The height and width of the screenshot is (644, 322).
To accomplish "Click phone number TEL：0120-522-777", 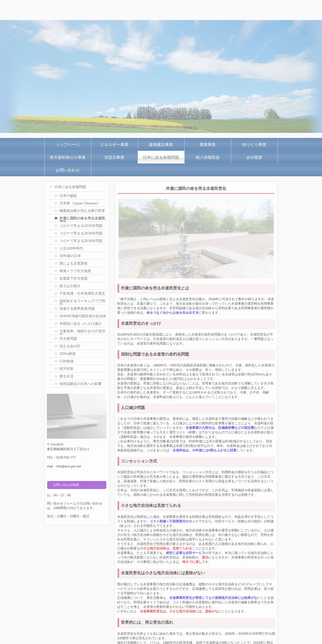I will (61, 457).
